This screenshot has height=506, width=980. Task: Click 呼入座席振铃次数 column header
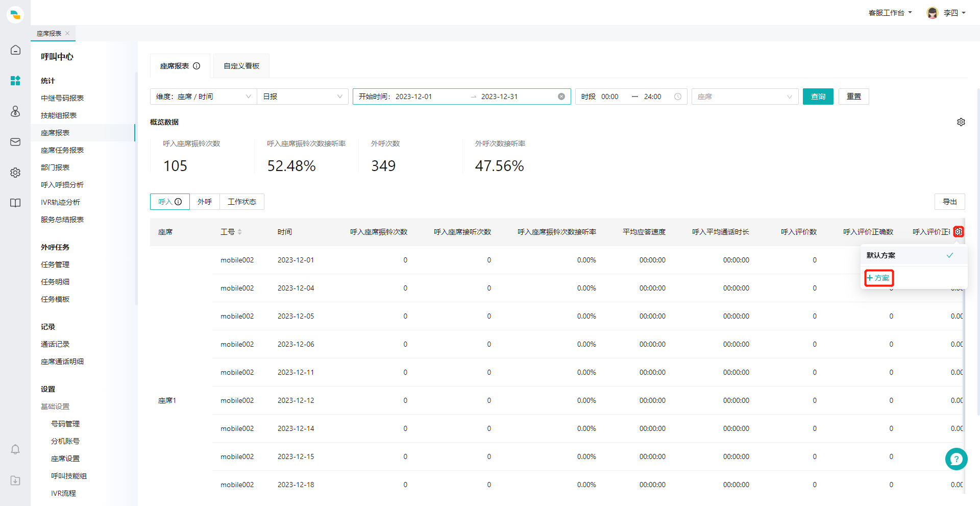(x=379, y=232)
